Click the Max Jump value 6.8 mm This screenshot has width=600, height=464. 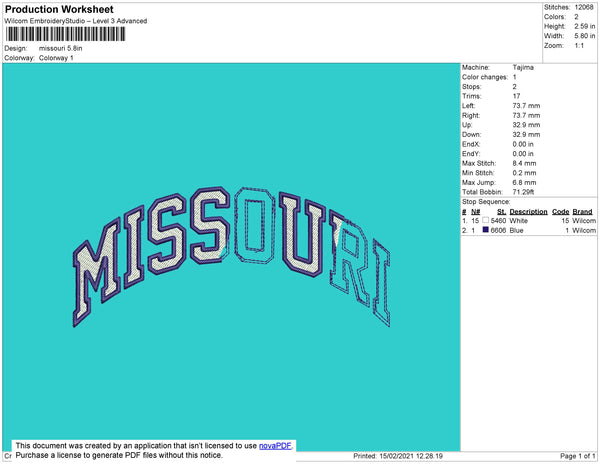[x=524, y=182]
